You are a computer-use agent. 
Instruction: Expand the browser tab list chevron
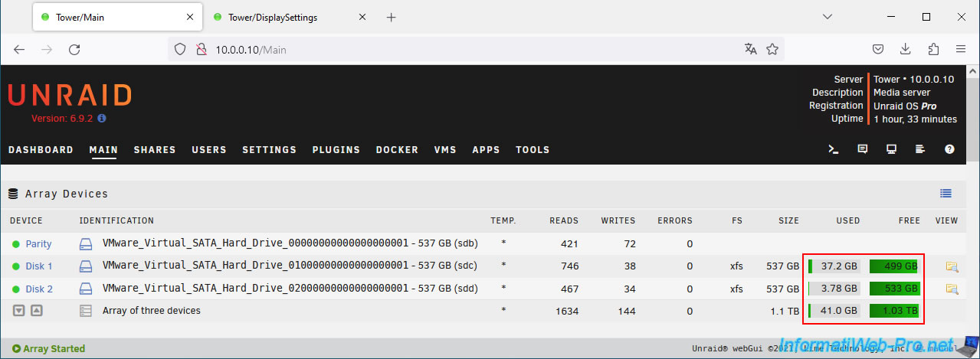828,17
